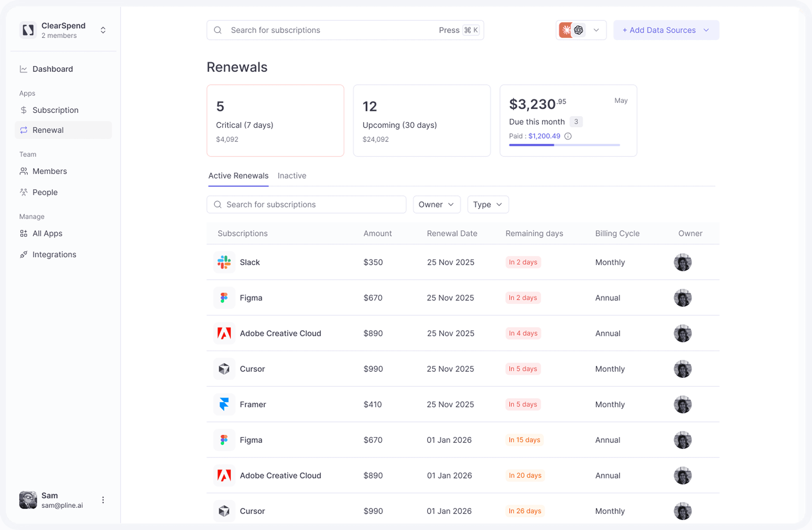Expand the connected data sources dropdown chevron

coord(596,30)
